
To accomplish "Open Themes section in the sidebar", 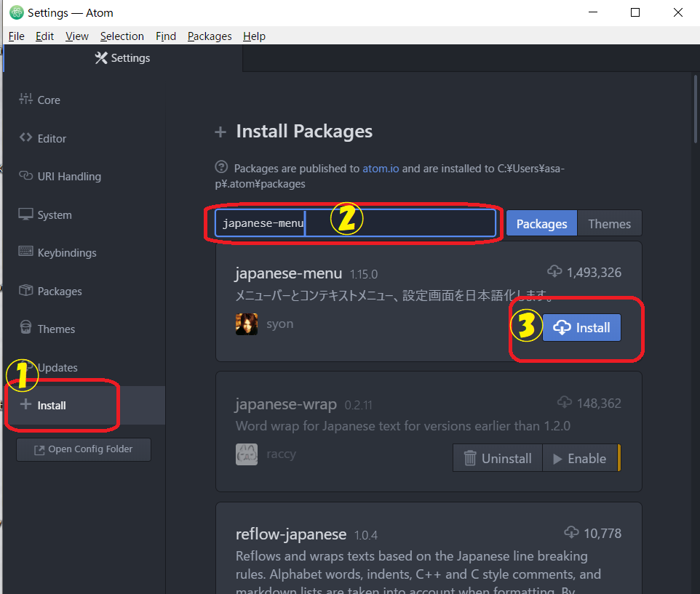I will [55, 329].
